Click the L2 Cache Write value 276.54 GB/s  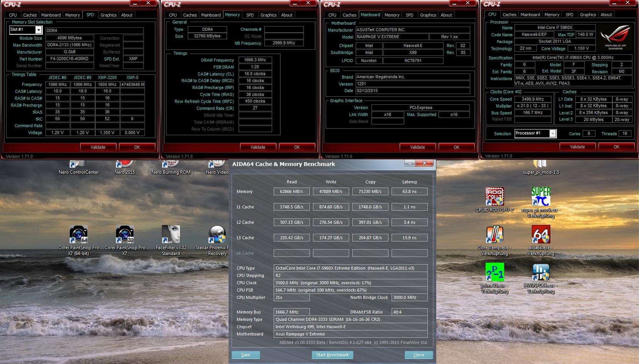click(x=331, y=222)
